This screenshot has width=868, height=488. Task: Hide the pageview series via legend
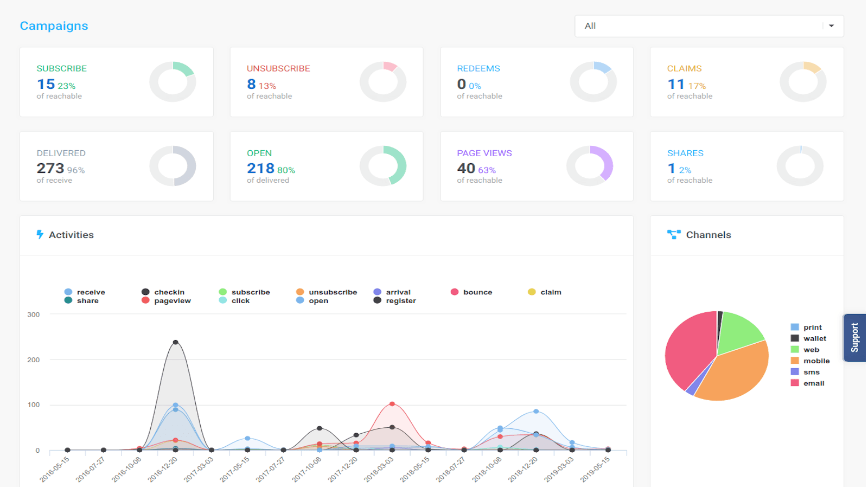tap(166, 301)
